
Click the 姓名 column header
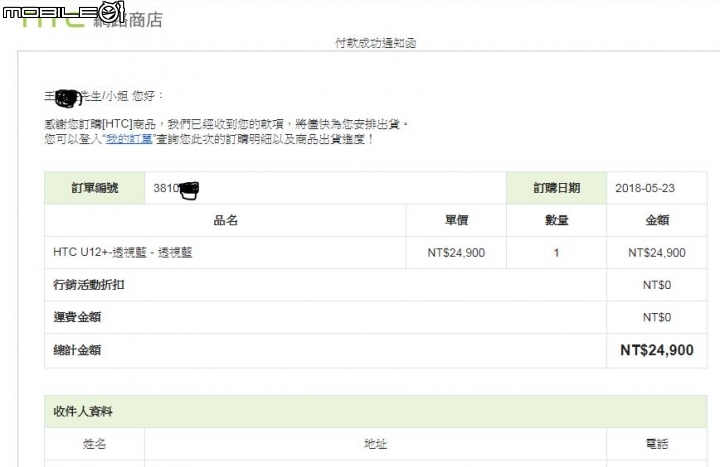pos(95,444)
